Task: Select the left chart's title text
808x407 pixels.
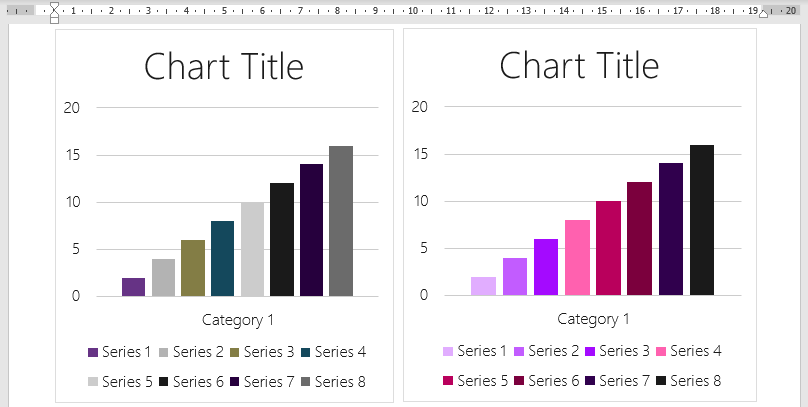Action: pyautogui.click(x=224, y=67)
